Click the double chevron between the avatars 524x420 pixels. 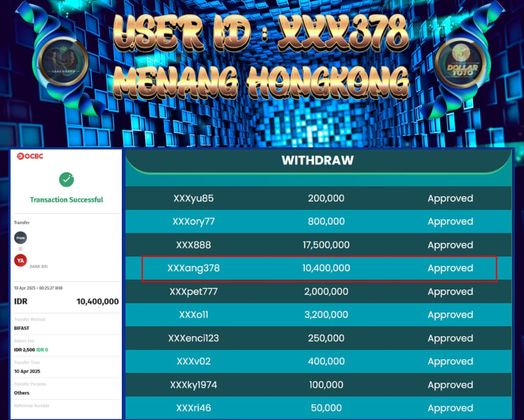pyautogui.click(x=21, y=249)
